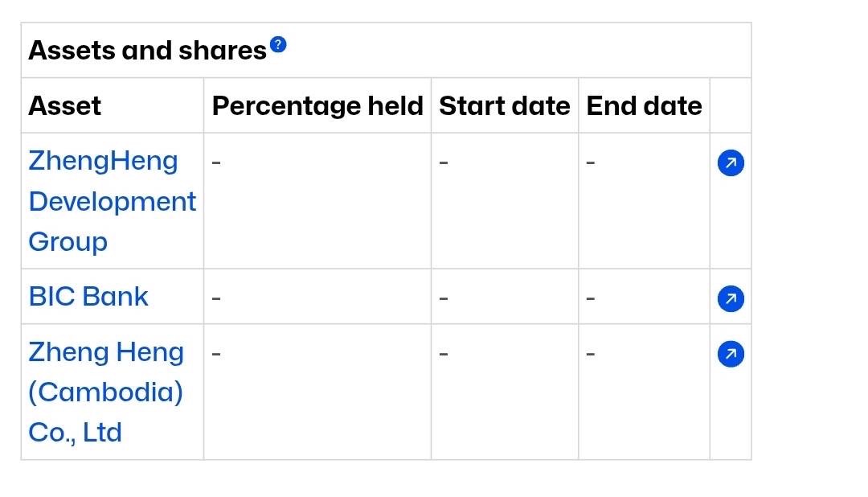Click the End date column header
This screenshot has height=497, width=868.
[644, 106]
